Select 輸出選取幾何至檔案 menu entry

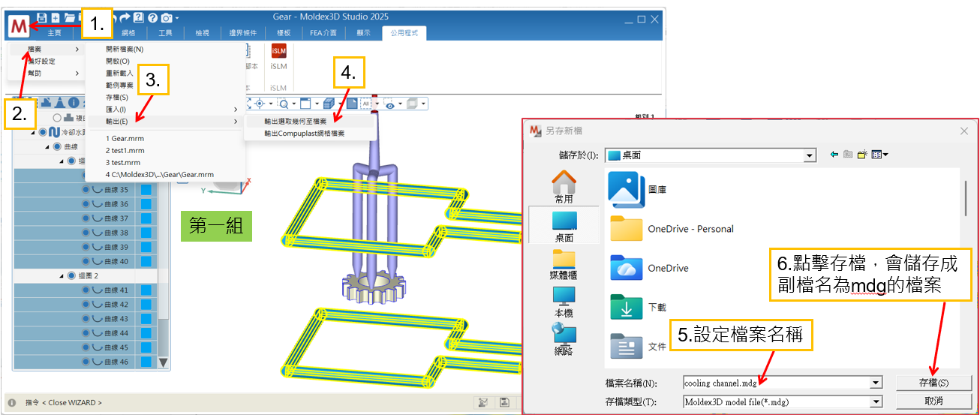pyautogui.click(x=295, y=120)
